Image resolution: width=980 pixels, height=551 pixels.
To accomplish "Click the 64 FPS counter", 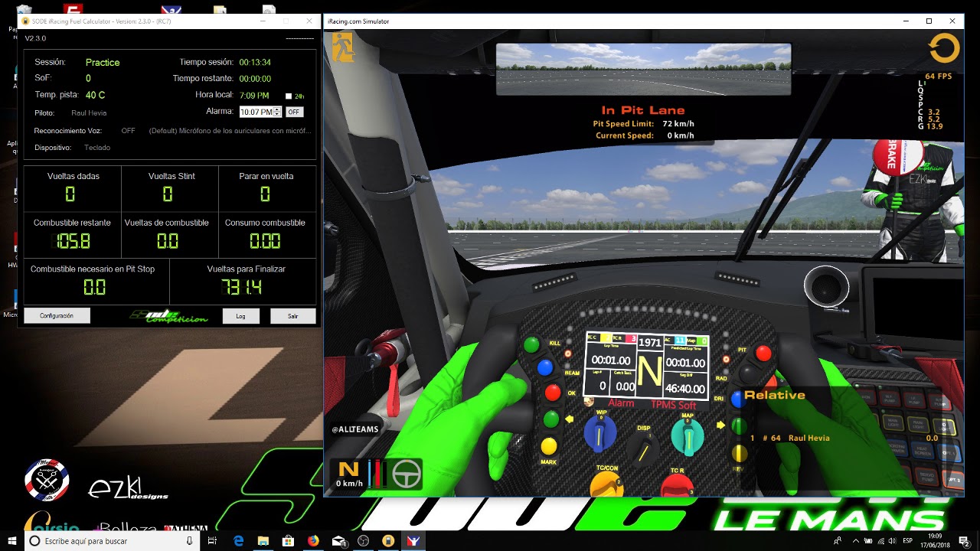I will pos(938,77).
